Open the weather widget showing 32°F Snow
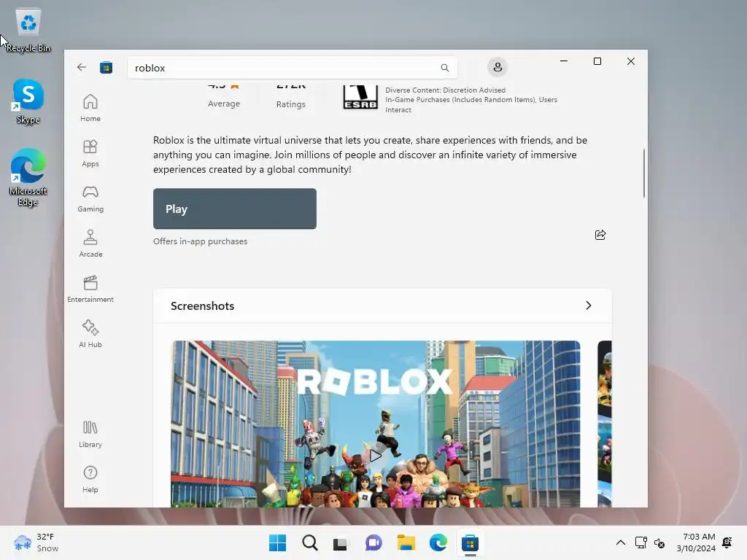This screenshot has height=560, width=747. pos(36,542)
